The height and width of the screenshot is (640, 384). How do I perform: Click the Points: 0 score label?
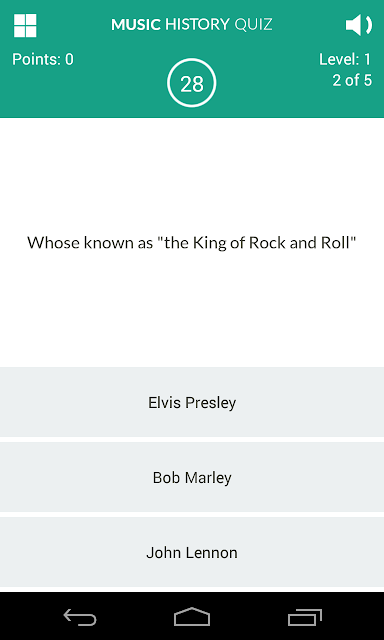(43, 60)
